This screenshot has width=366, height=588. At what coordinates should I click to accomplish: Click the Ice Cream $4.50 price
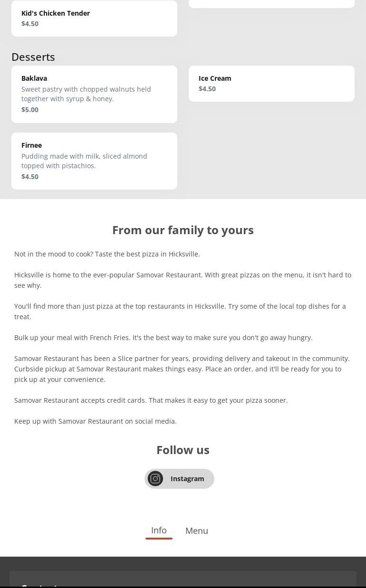[207, 89]
